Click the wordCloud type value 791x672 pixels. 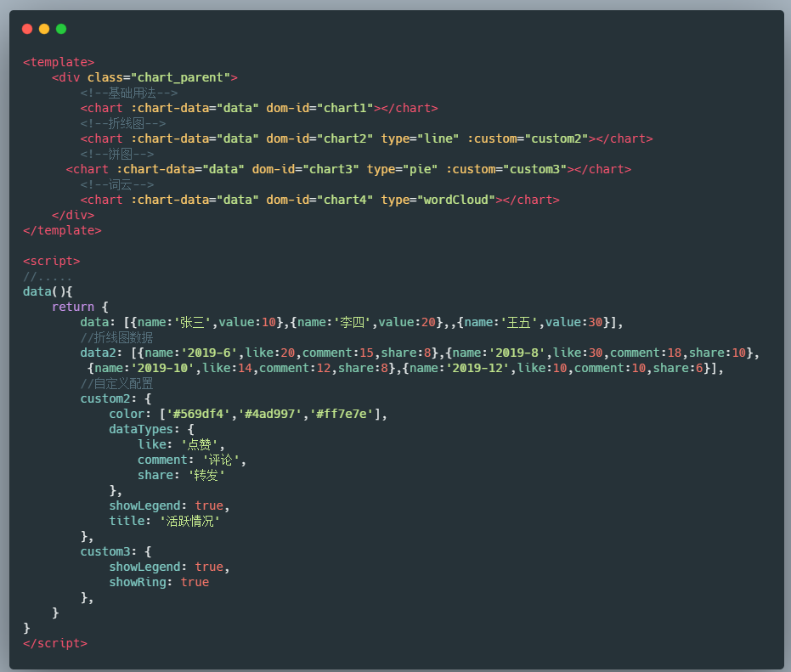pos(456,200)
